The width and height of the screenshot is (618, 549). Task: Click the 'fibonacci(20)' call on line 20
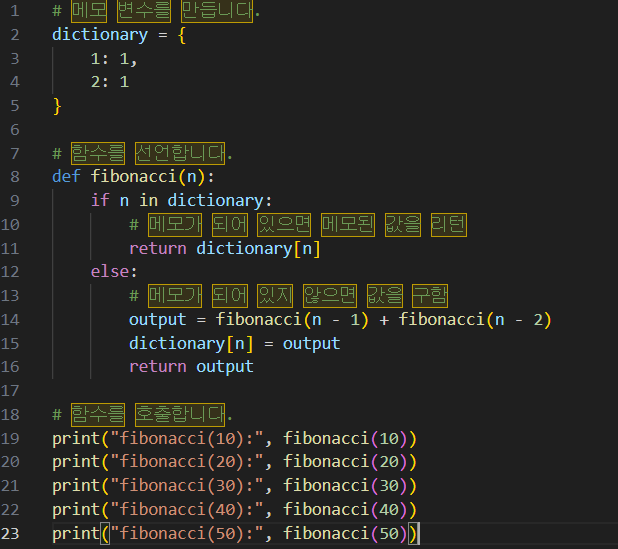[x=345, y=462]
